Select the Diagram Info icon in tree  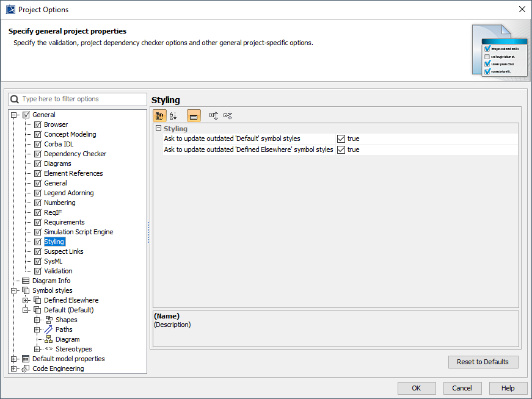26,281
